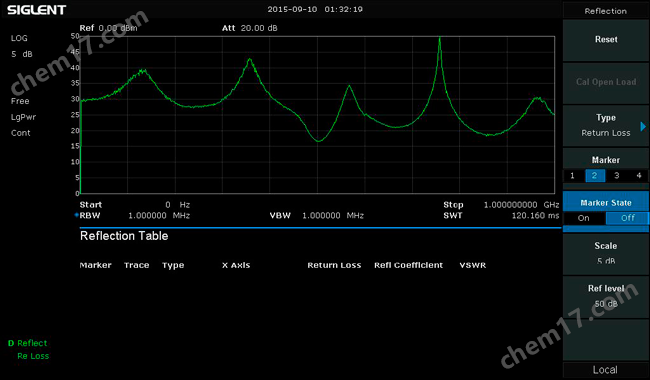Click the tallest peak on the green trace
Viewport: 650px width, 380px height.
point(440,39)
